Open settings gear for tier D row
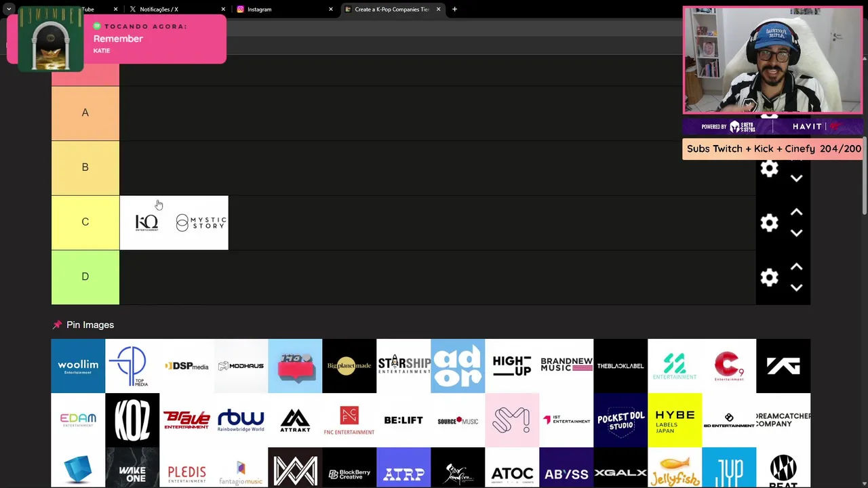This screenshot has width=868, height=488. 769,277
